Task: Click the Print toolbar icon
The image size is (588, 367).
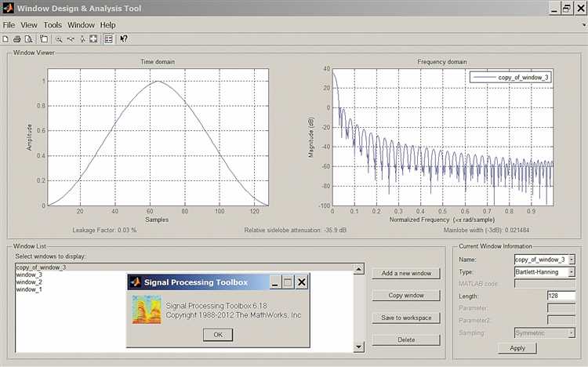Action: tap(16, 38)
